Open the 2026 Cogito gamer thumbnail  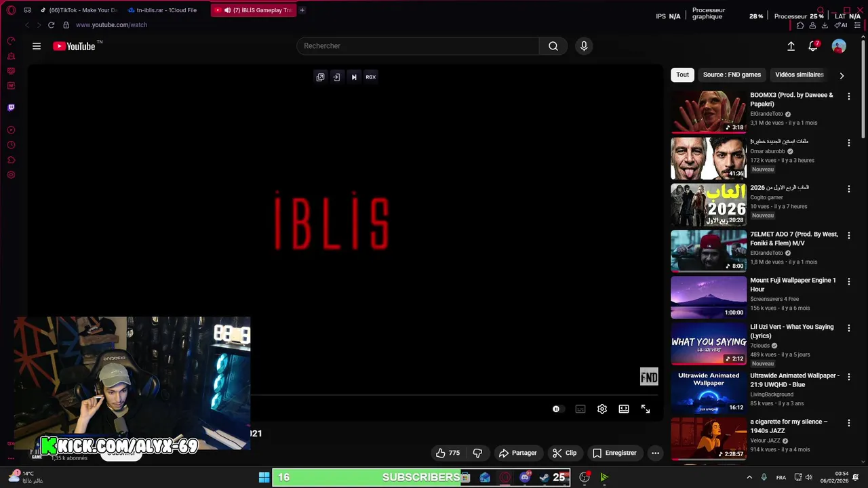pyautogui.click(x=709, y=205)
